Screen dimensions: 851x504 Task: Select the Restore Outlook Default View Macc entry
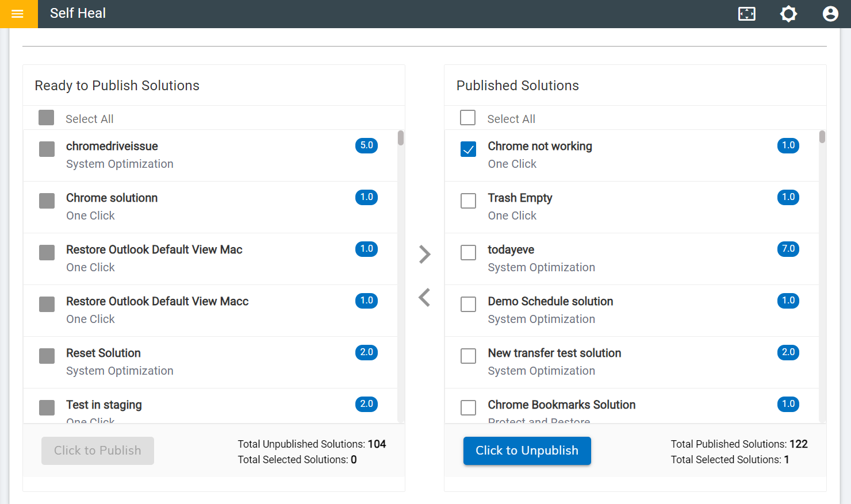tap(157, 301)
